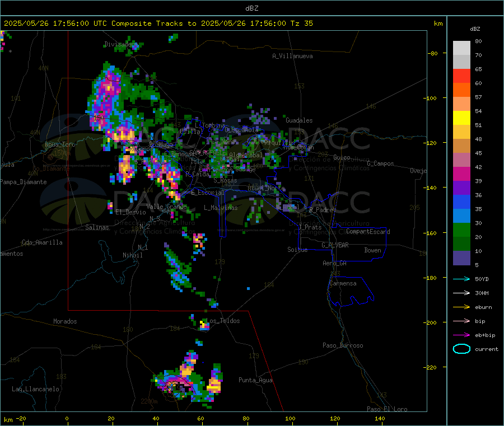Click the 'Paso_El_Loro' place label
This screenshot has width=504, height=426.
click(x=387, y=409)
